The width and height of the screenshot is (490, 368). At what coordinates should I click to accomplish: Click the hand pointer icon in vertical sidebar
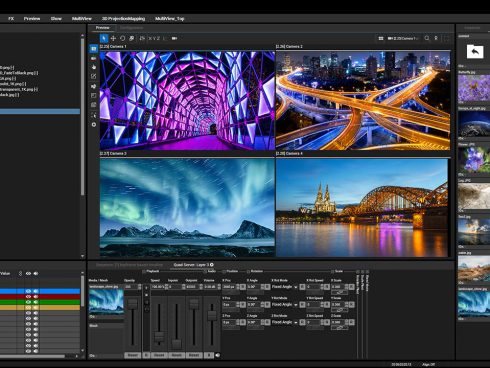click(x=94, y=67)
